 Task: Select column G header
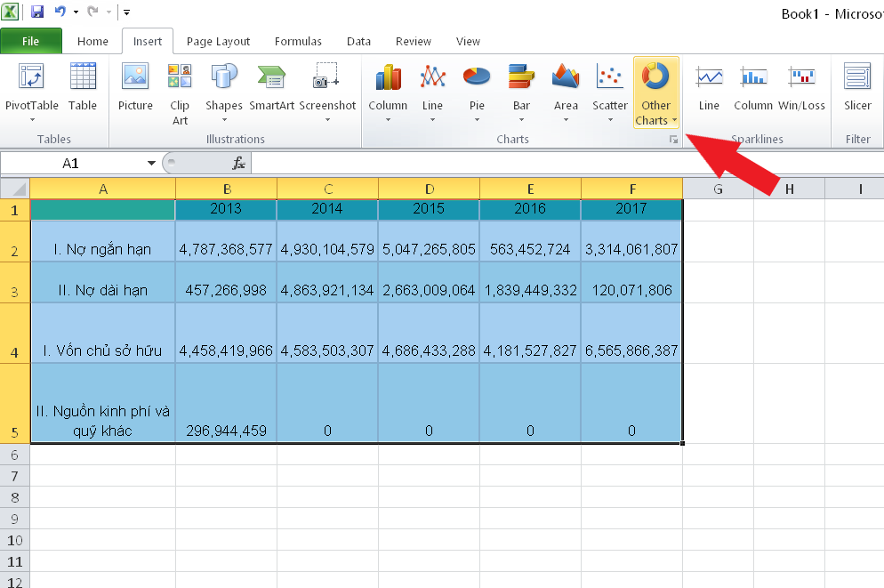tap(718, 189)
